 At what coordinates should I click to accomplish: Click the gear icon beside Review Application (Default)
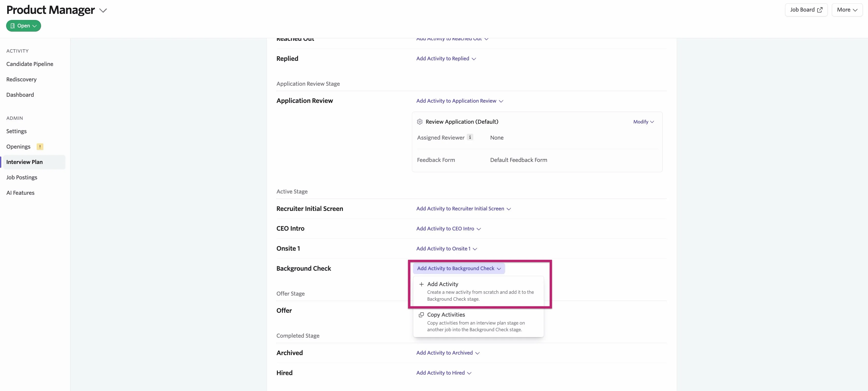pyautogui.click(x=420, y=122)
